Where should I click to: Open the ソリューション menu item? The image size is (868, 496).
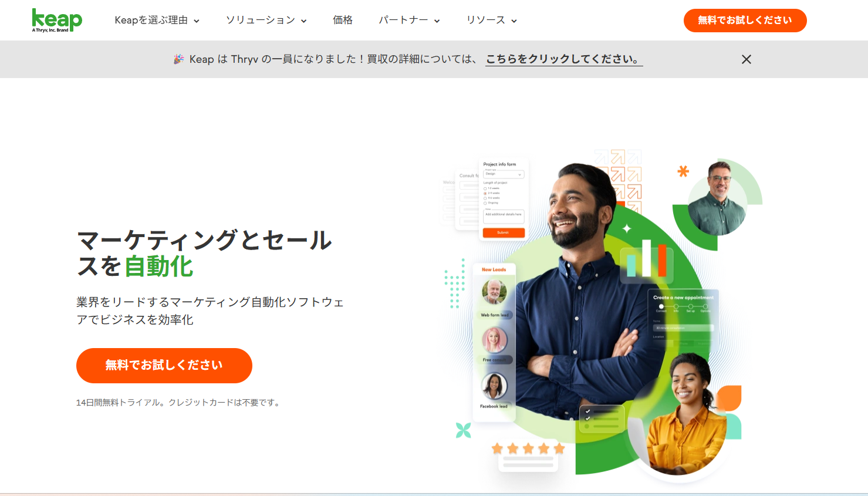261,20
